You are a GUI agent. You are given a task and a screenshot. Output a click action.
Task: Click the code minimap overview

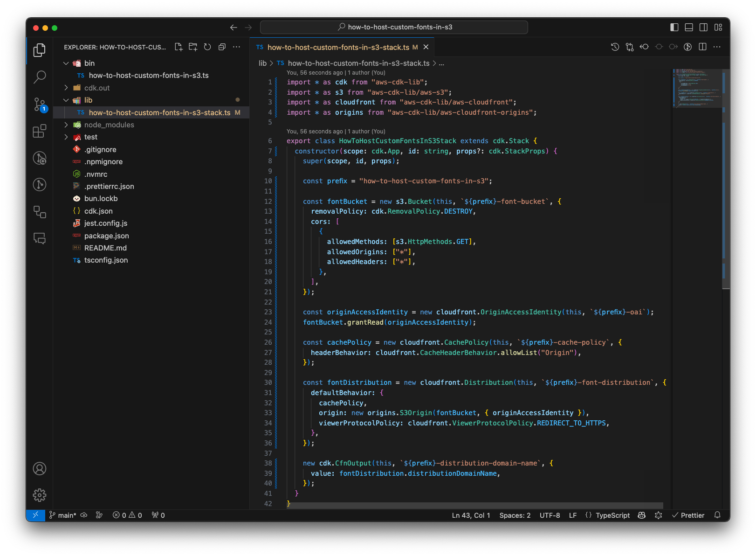click(x=697, y=88)
